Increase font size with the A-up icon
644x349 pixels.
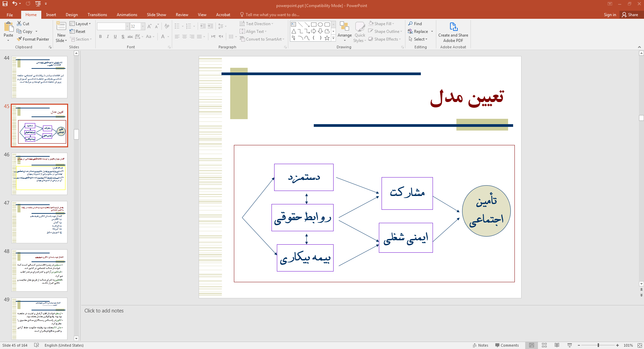[149, 26]
